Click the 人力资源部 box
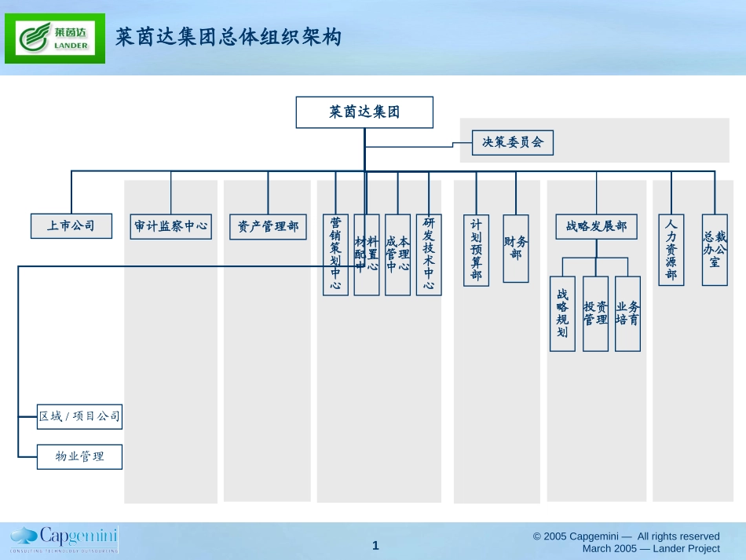 coord(671,250)
